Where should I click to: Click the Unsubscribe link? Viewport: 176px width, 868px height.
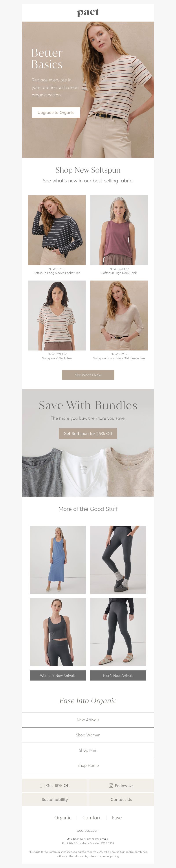point(75,839)
